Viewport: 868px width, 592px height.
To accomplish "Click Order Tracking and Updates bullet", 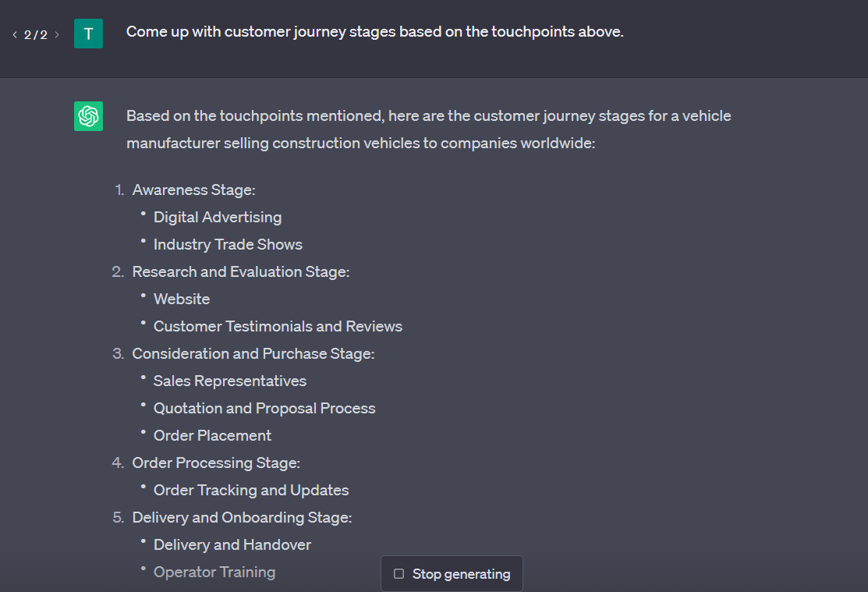I will 251,490.
